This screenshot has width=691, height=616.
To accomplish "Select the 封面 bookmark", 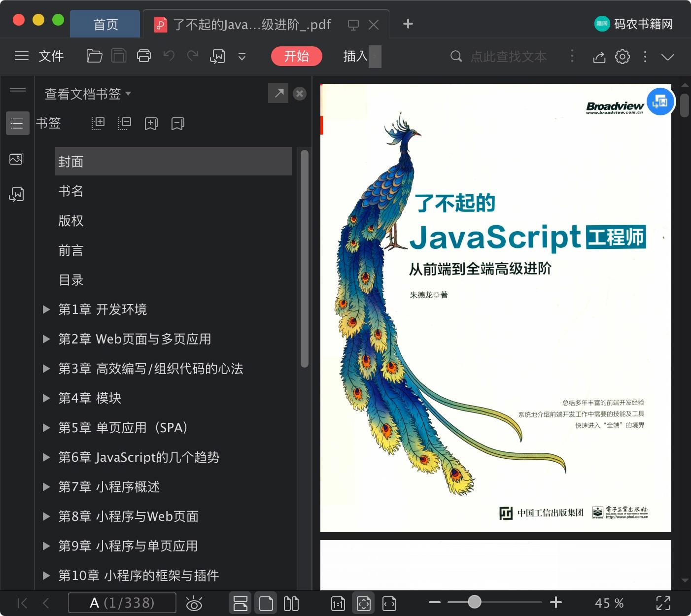I will 173,161.
